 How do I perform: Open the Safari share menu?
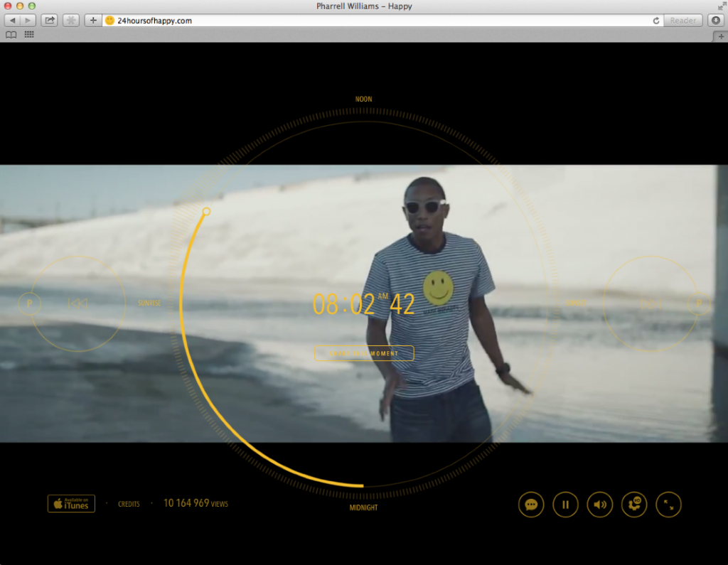coord(49,21)
